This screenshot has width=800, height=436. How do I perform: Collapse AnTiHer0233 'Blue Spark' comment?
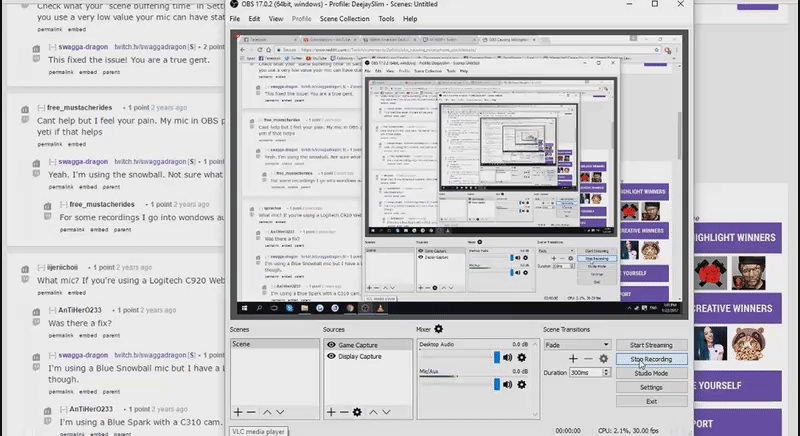tap(64, 409)
